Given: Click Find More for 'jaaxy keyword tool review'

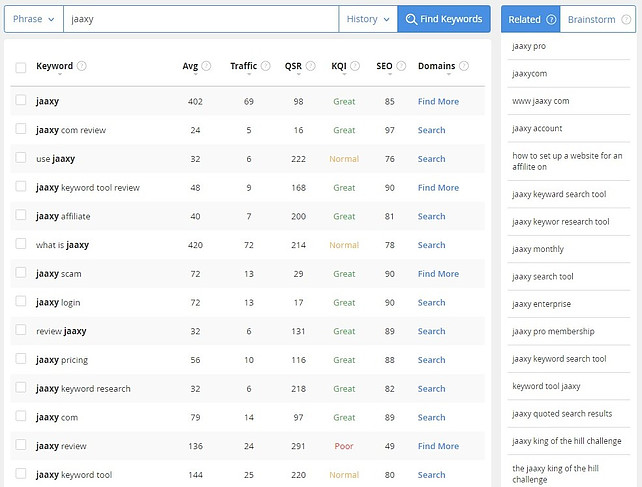Looking at the screenshot, I should point(438,188).
